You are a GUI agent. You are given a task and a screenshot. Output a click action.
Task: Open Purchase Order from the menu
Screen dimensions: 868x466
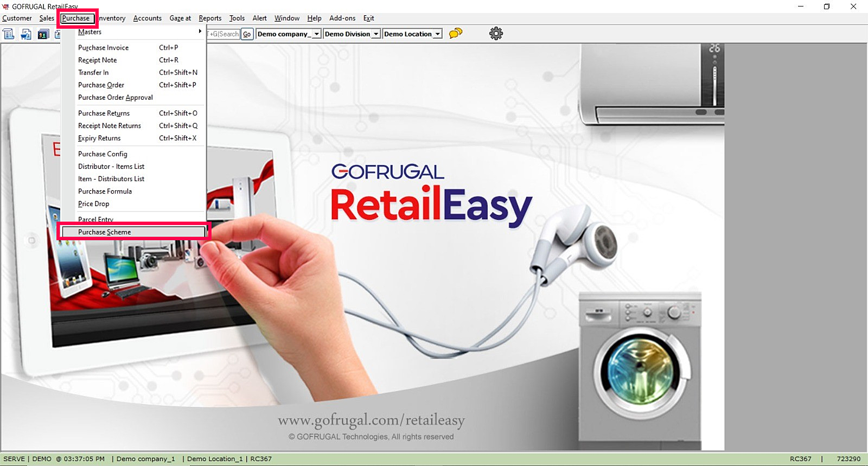pos(134,85)
